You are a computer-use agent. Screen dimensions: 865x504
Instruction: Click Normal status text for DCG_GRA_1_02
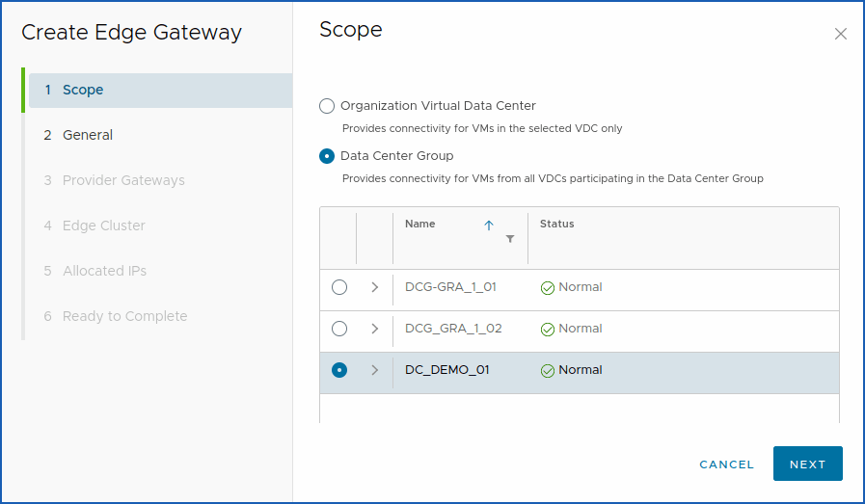581,329
